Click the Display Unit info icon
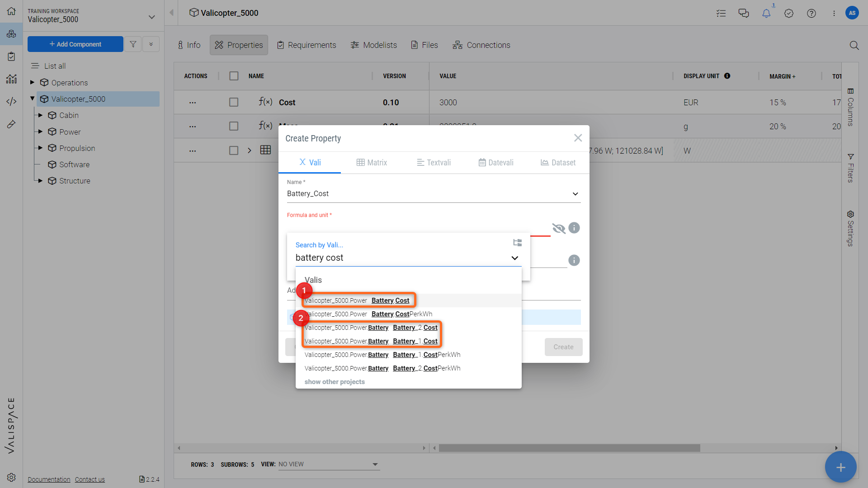 click(x=727, y=76)
